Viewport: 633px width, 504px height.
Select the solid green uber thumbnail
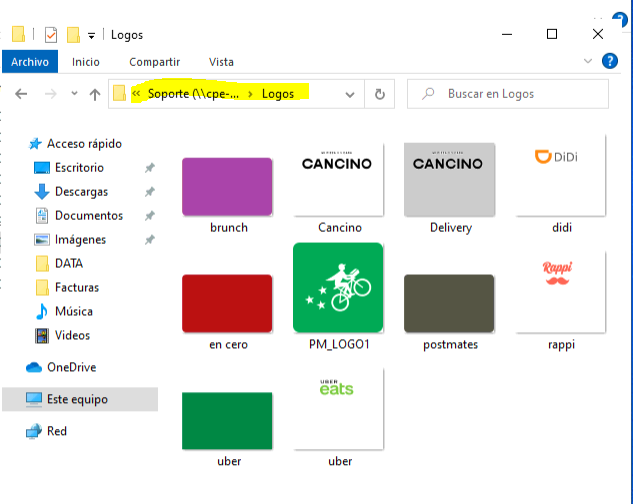click(227, 421)
